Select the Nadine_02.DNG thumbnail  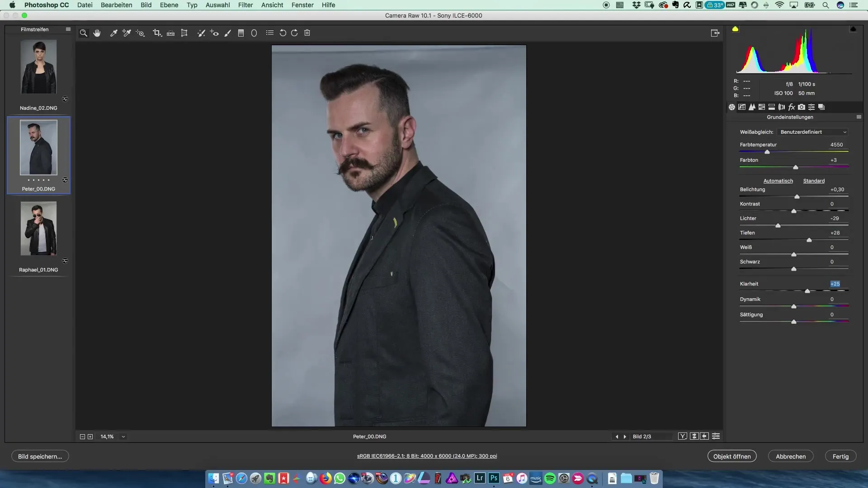pos(38,66)
